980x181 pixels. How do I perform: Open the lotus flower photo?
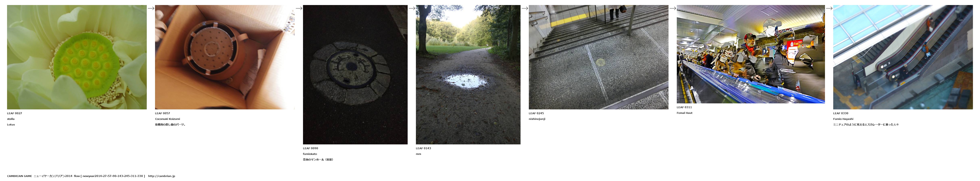(77, 57)
